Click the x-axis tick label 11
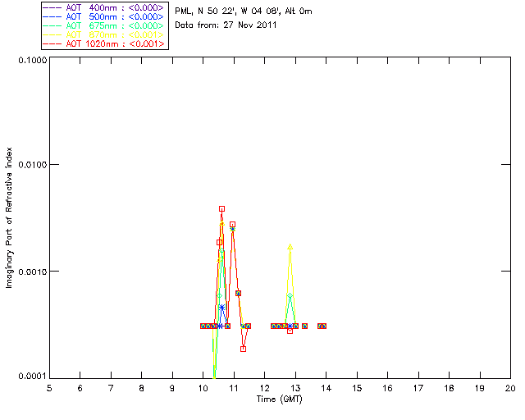The image size is (525, 420). tap(234, 388)
